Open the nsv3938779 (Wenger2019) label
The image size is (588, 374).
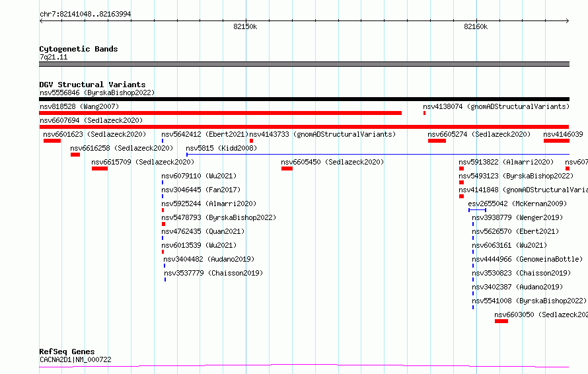pos(517,217)
